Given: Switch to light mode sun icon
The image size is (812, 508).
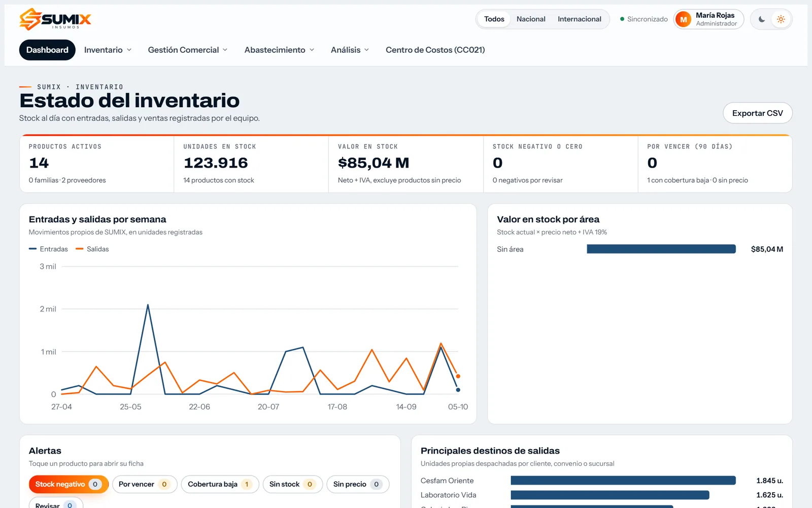Looking at the screenshot, I should coord(781,19).
